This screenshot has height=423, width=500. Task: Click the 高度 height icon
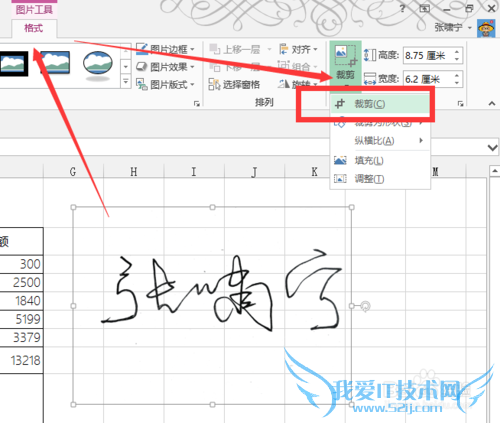pos(370,55)
